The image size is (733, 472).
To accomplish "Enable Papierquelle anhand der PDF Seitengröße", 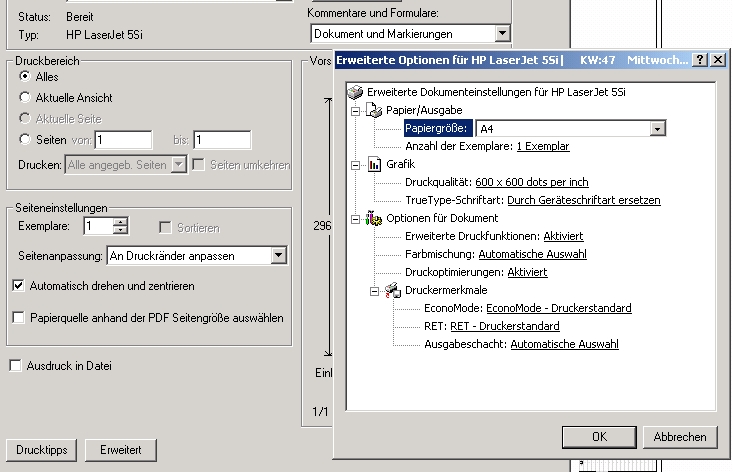I will (18, 318).
